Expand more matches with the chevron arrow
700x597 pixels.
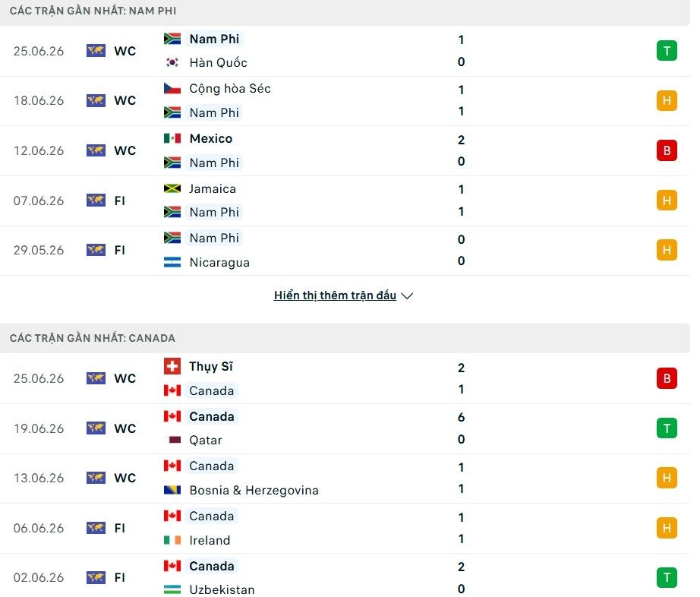(407, 295)
